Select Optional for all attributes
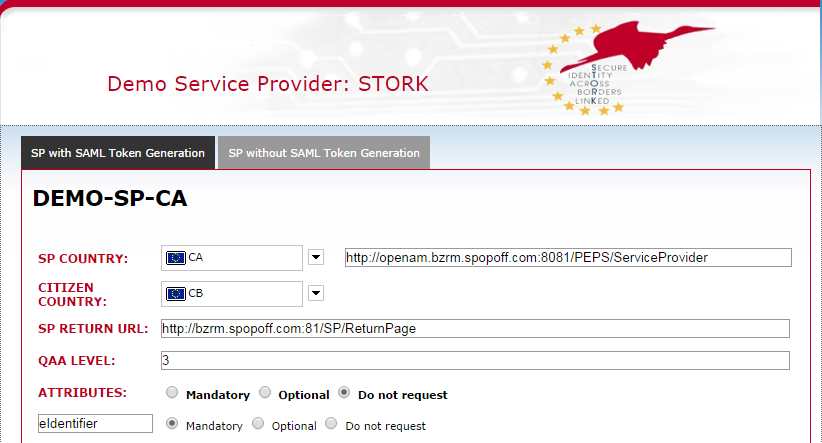Viewport: 822px width, 443px height. click(265, 392)
